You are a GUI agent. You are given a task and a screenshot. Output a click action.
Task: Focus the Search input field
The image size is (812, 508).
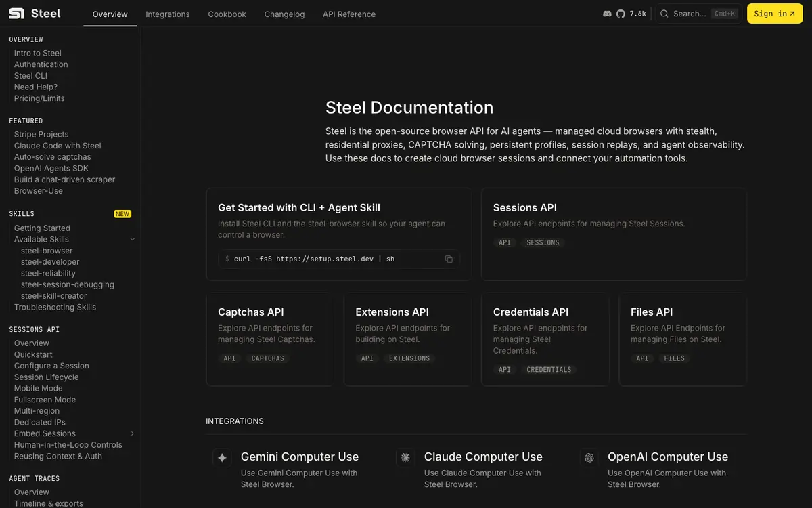tap(698, 14)
